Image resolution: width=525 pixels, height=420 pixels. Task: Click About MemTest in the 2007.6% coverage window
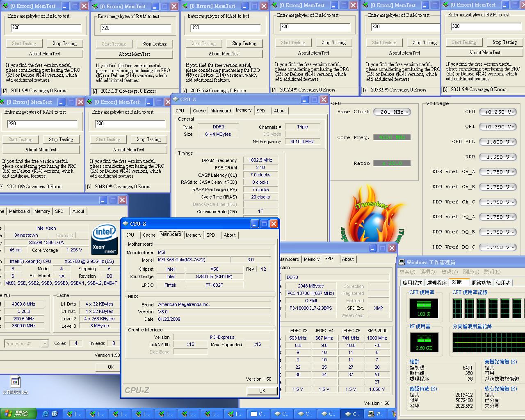tap(224, 54)
